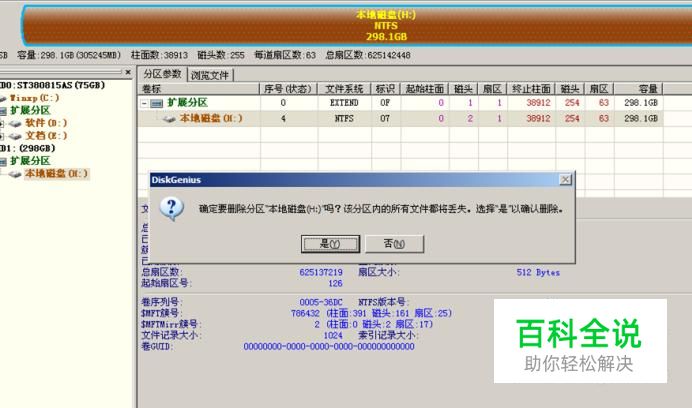
Task: Click the 本地磁盘(H:) partition bar graphic
Action: (x=357, y=26)
